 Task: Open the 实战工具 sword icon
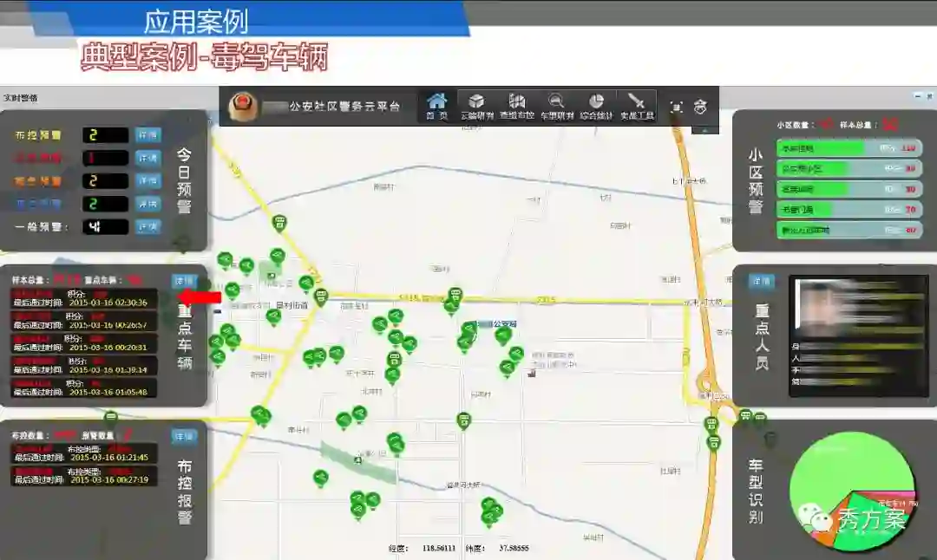637,107
